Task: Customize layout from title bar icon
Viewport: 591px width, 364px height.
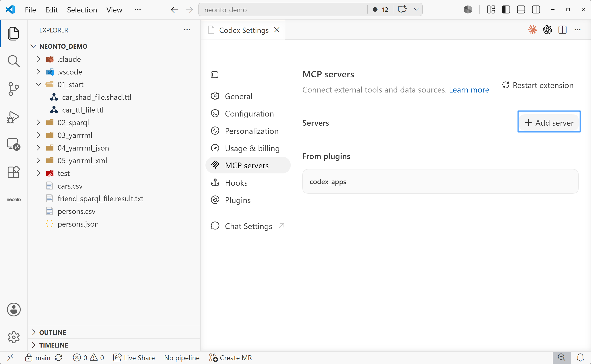Action: pos(491,10)
